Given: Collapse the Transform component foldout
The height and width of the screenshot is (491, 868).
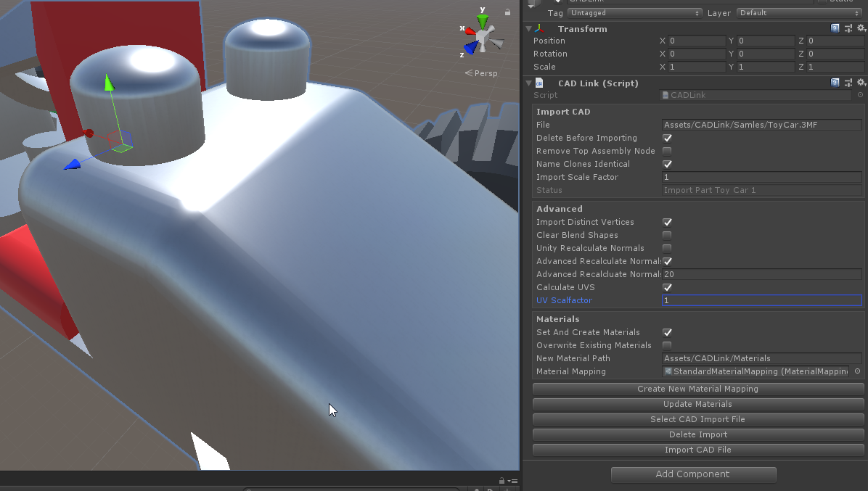Looking at the screenshot, I should (x=528, y=29).
